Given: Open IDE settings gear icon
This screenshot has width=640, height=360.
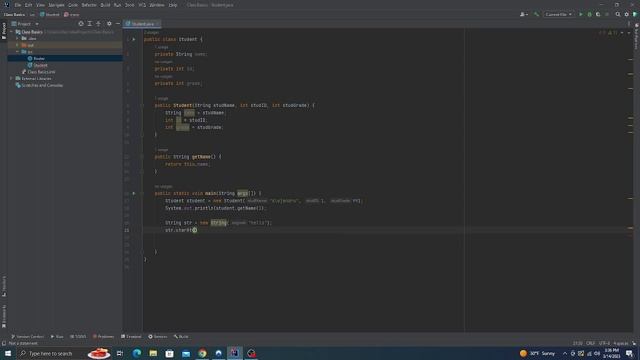Looking at the screenshot, I should (627, 14).
